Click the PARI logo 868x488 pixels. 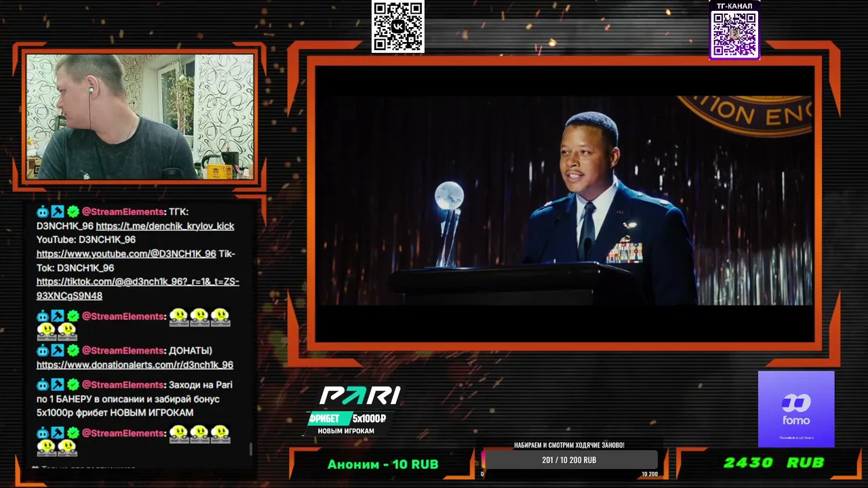(360, 396)
